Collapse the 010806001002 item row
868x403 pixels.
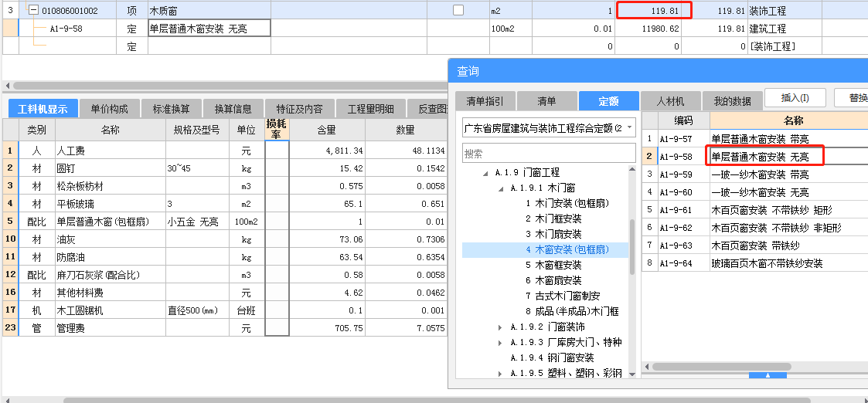[34, 11]
